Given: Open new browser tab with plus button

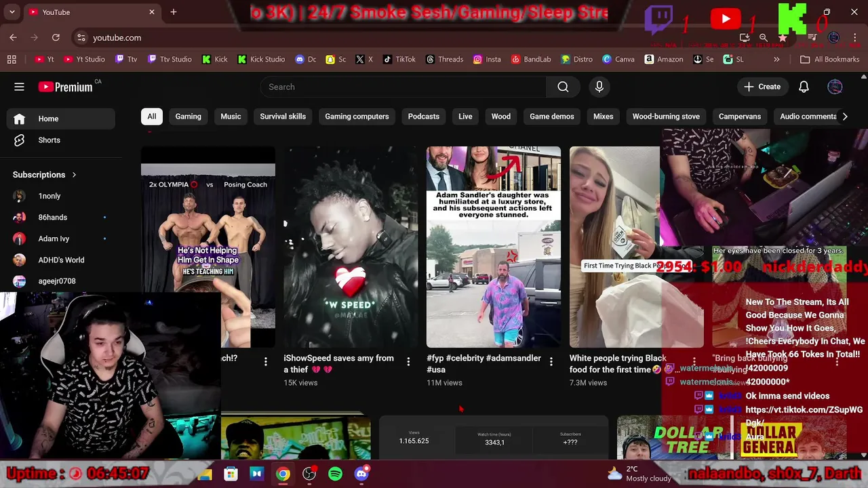Looking at the screenshot, I should pos(174,12).
